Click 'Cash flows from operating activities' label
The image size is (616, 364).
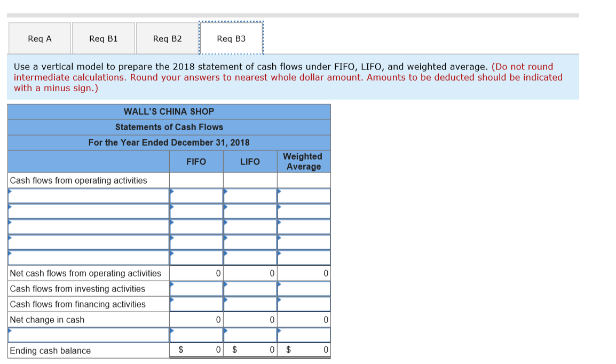(x=78, y=180)
